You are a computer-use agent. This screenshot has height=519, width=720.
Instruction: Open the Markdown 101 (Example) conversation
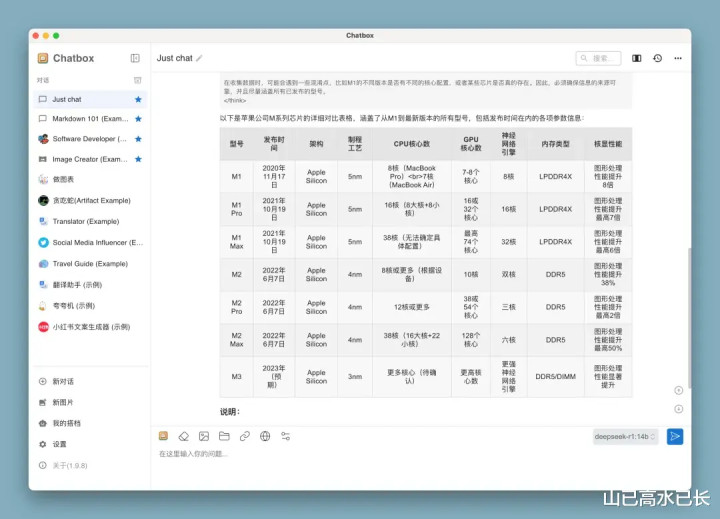[90, 118]
